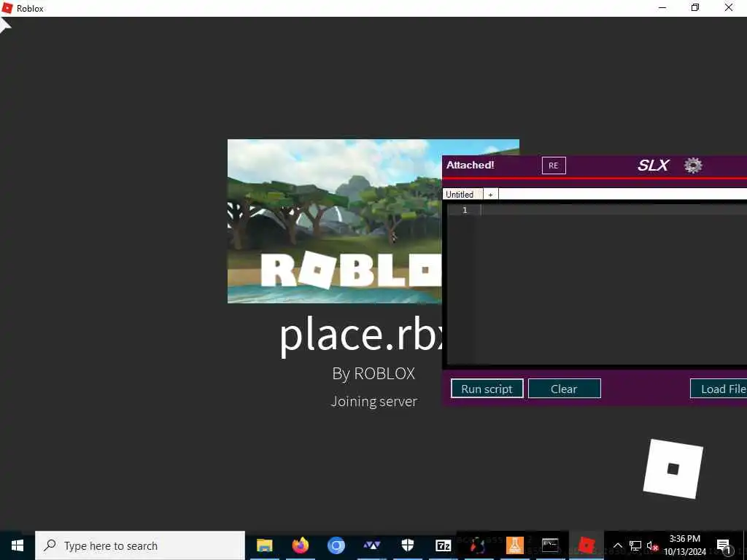Open 7-Zip from the taskbar
The height and width of the screenshot is (560, 747).
point(443,545)
